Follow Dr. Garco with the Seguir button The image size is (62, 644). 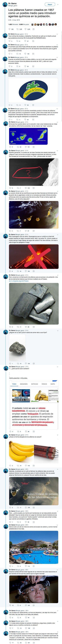[x=50, y=4]
